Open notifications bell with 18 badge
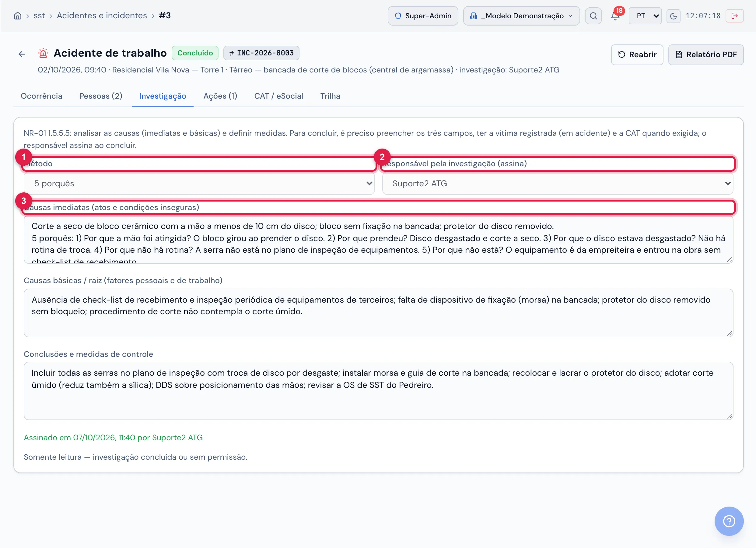 point(615,16)
